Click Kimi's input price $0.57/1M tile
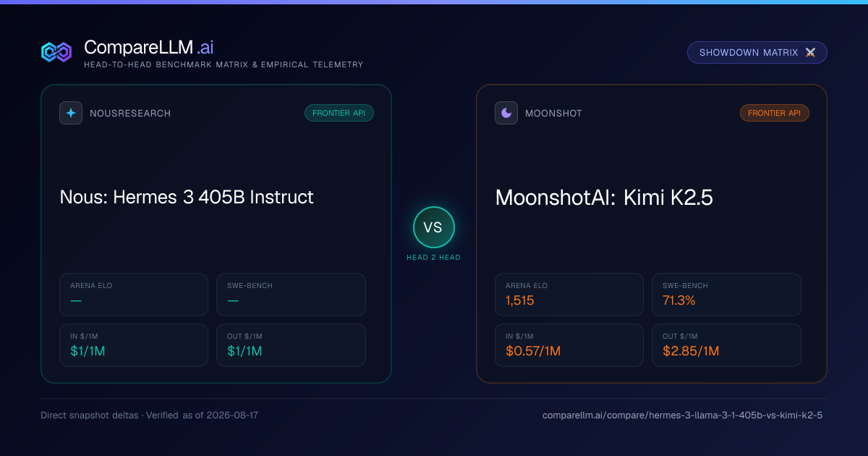Image resolution: width=868 pixels, height=456 pixels. coord(569,345)
